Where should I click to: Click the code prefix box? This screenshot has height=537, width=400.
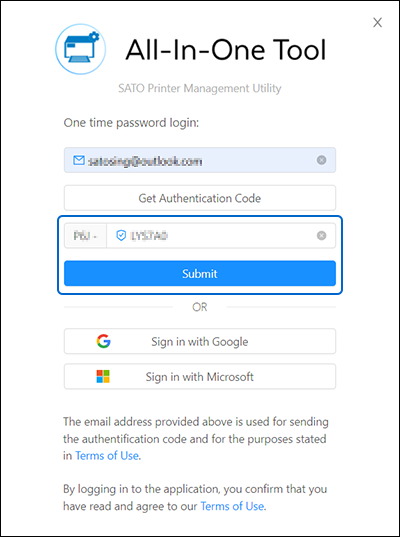pyautogui.click(x=85, y=236)
